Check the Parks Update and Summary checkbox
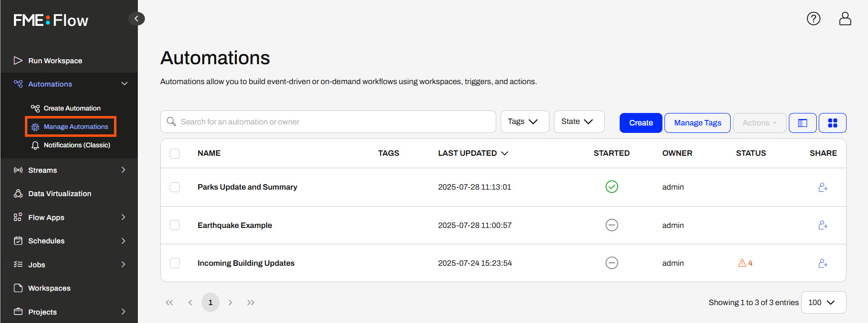The image size is (868, 323). click(175, 187)
